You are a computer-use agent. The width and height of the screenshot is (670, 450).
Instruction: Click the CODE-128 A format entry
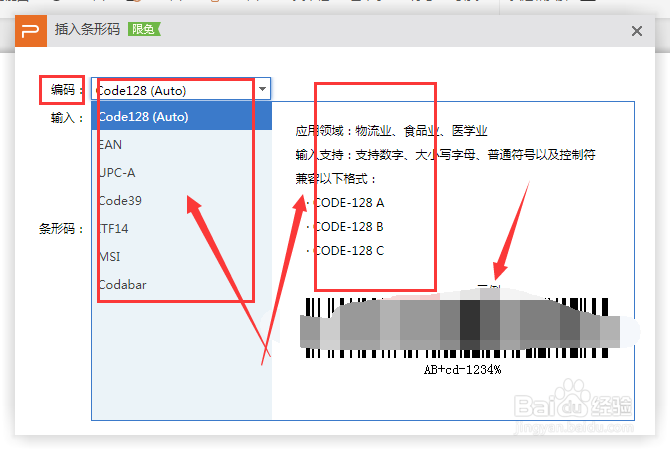(x=348, y=203)
